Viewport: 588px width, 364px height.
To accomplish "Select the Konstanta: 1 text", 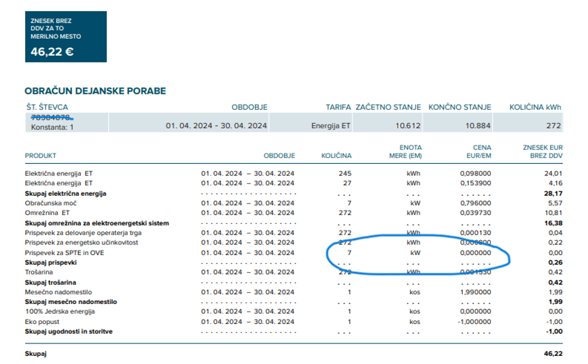I will point(53,127).
